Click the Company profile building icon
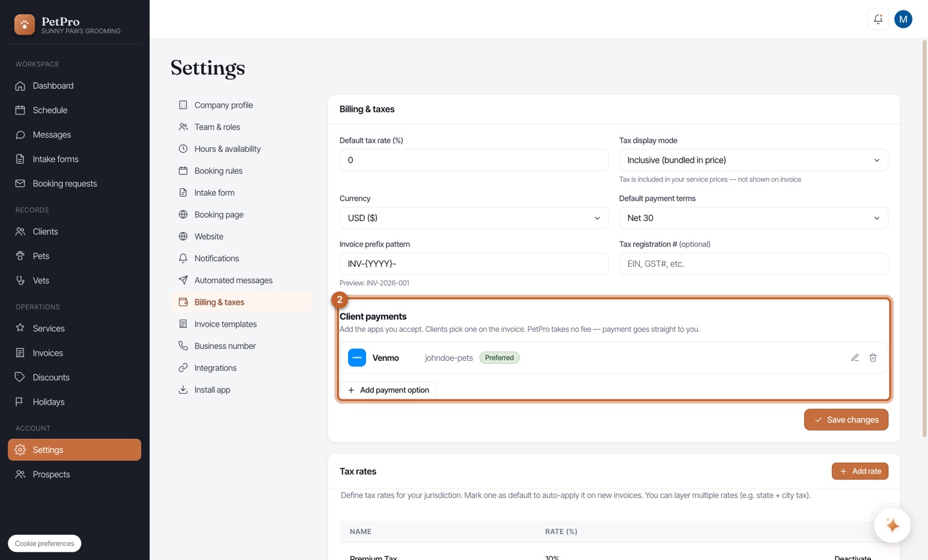 [x=183, y=105]
